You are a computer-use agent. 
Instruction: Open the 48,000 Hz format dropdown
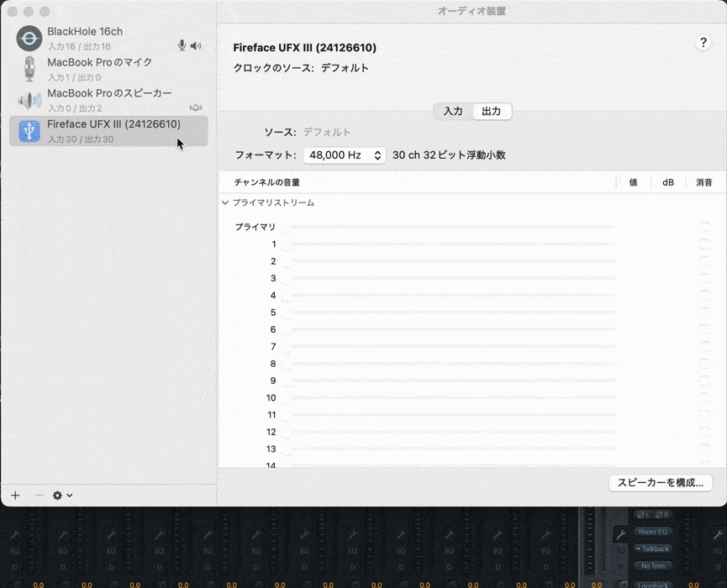[345, 155]
